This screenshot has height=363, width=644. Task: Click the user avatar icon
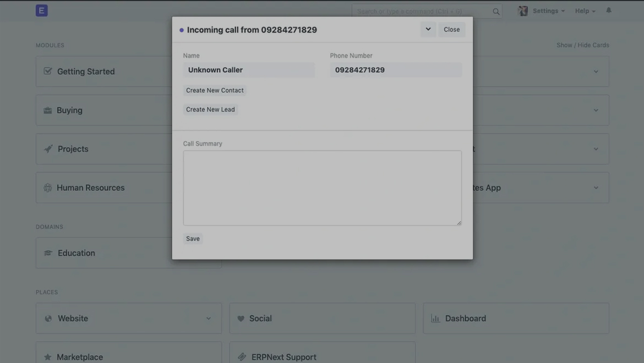523,11
